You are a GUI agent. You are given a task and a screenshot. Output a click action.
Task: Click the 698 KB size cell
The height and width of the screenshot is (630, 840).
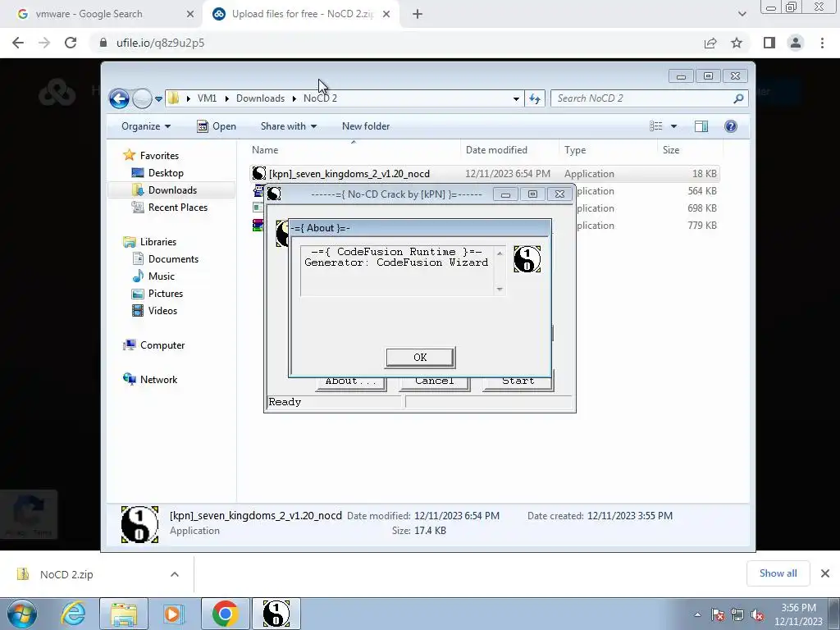click(x=702, y=208)
